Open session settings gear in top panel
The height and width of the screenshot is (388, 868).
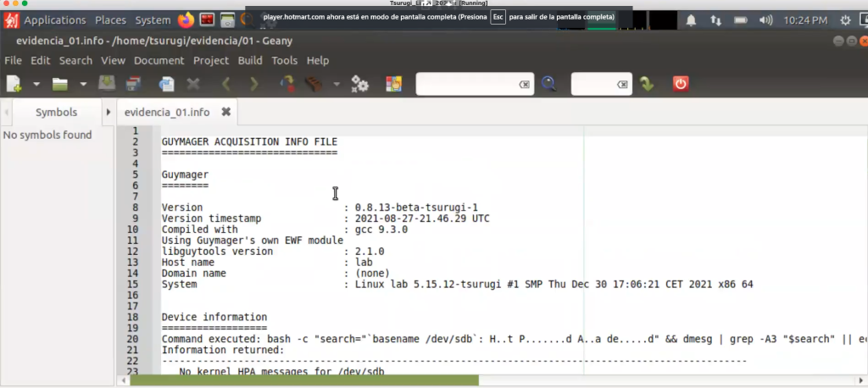click(x=845, y=20)
